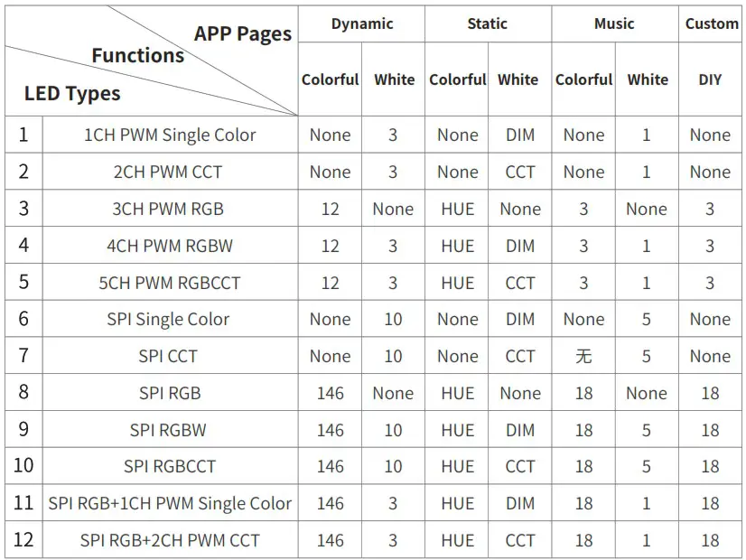Click row number 9 cell
This screenshot has width=746, height=560.
point(23,429)
